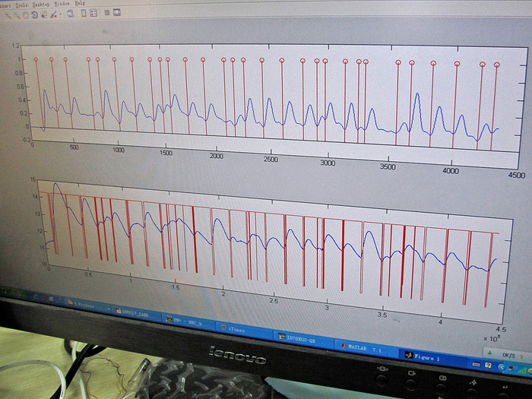Click the bottom plot x-axis label 2.5
Image resolution: width=532 pixels, height=399 pixels.
point(274,301)
